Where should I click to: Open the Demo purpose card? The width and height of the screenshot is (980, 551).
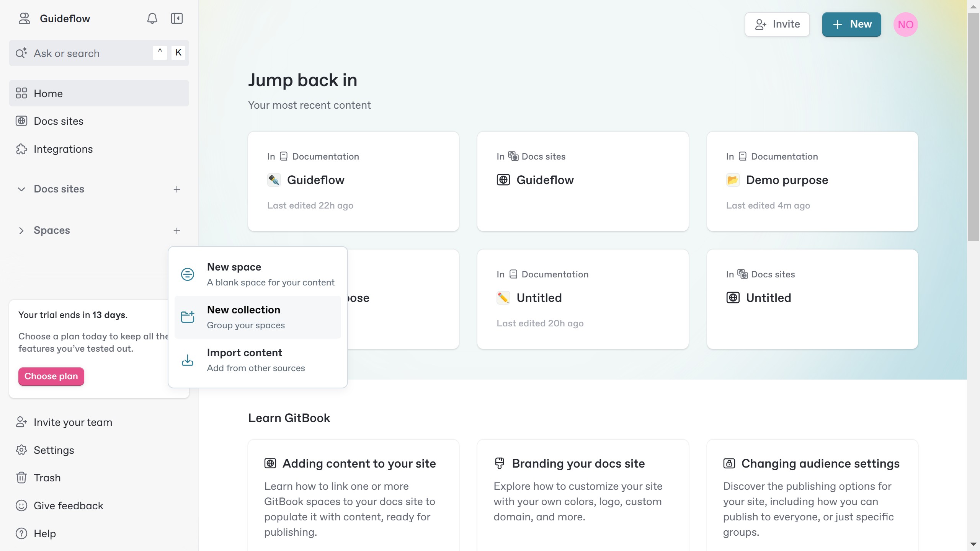coord(812,181)
